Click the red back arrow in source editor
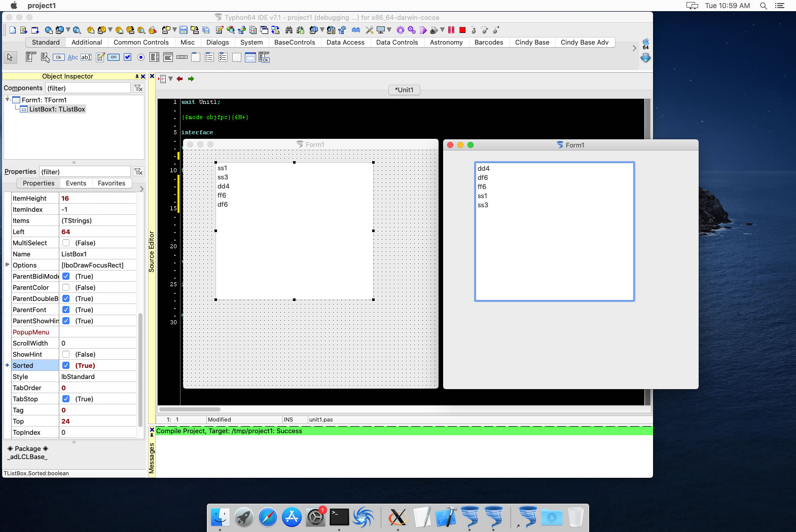796x532 pixels. click(x=179, y=79)
